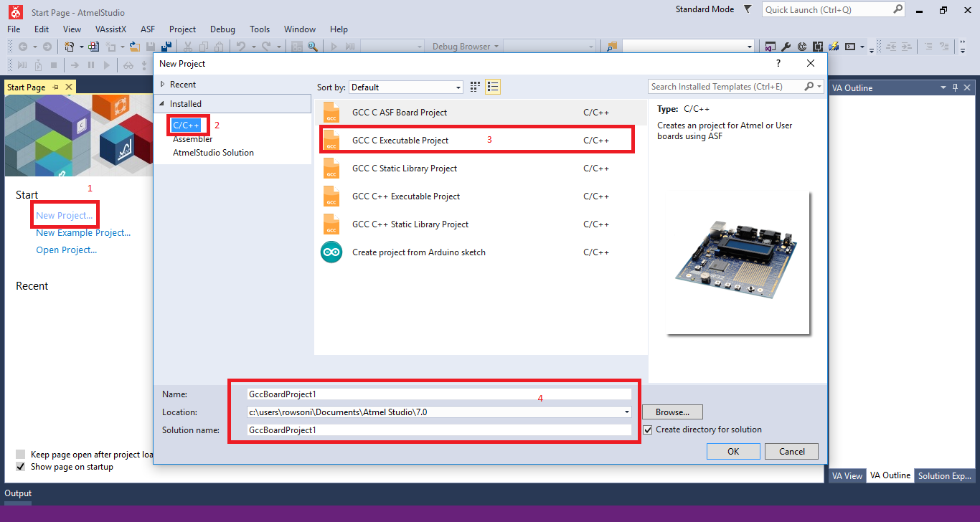
Task: Click inside the project Name field
Action: (430, 394)
